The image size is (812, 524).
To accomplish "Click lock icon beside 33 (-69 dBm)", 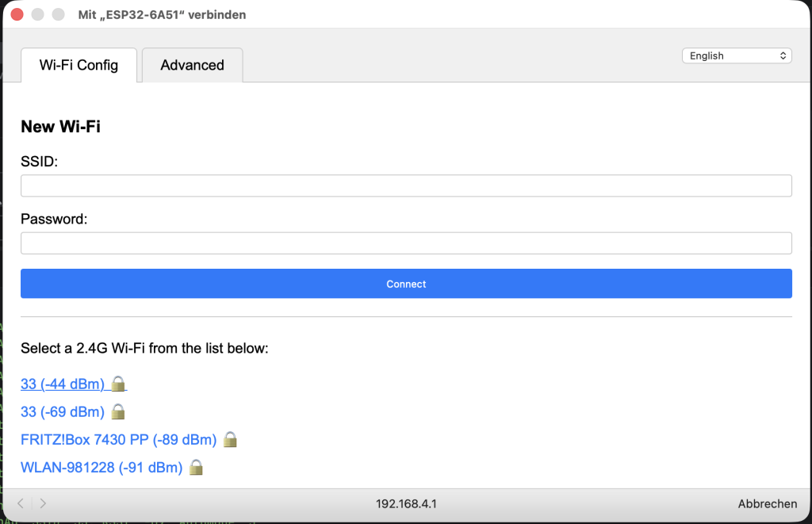I will tap(118, 411).
